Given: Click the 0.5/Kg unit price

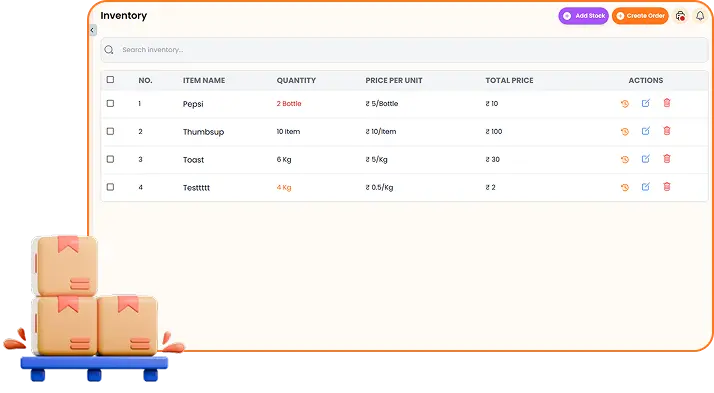Looking at the screenshot, I should [x=379, y=187].
